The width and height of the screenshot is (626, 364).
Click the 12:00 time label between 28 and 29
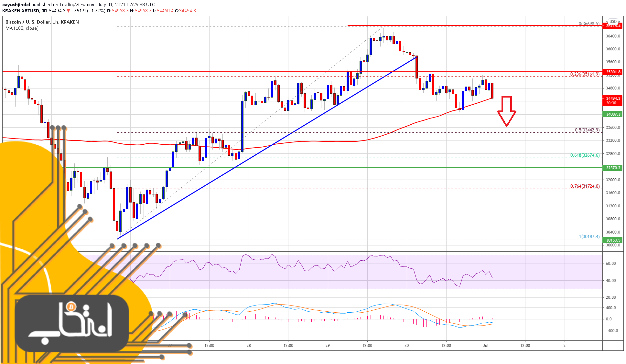[288, 346]
